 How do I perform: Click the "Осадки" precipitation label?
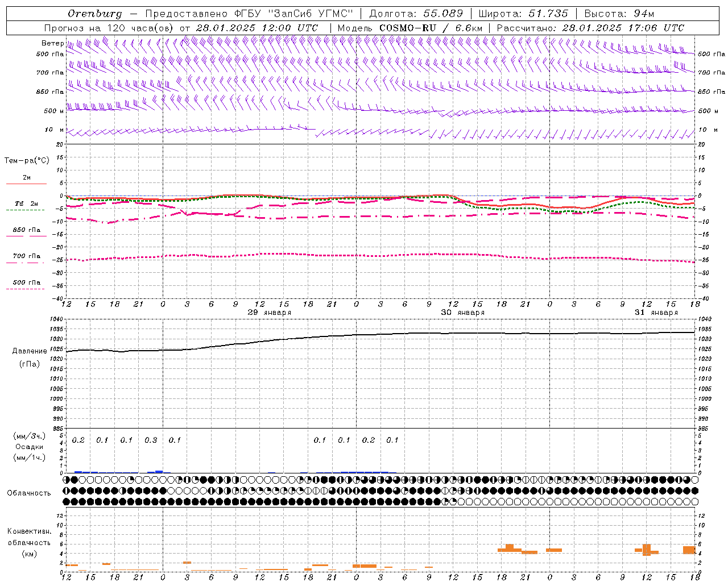click(30, 447)
